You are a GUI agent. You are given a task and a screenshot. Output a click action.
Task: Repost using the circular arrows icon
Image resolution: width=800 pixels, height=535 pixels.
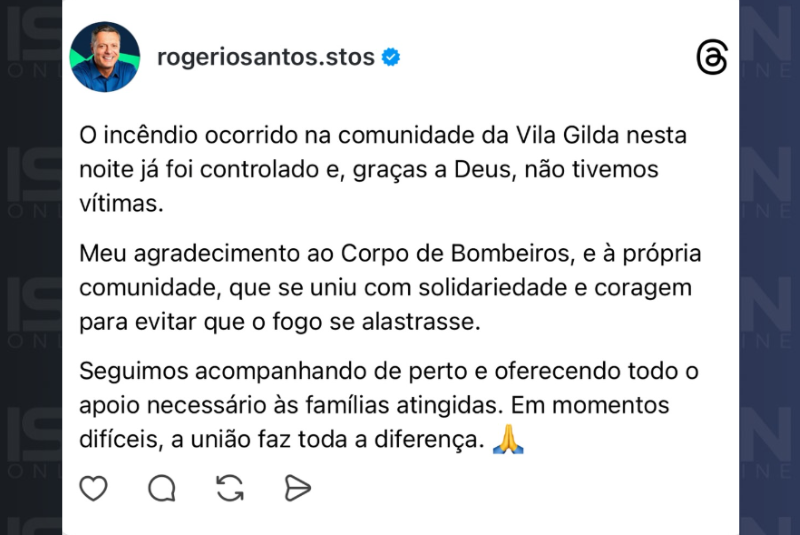(229, 488)
